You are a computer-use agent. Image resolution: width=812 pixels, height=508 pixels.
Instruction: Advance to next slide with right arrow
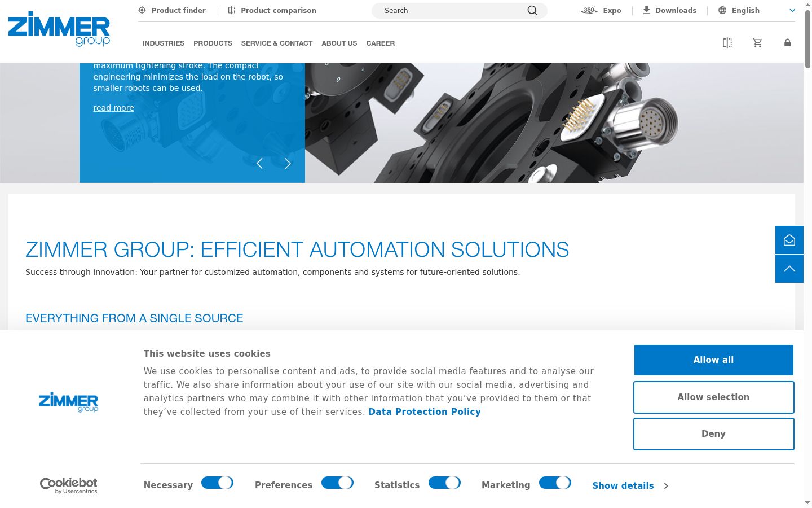click(x=288, y=163)
